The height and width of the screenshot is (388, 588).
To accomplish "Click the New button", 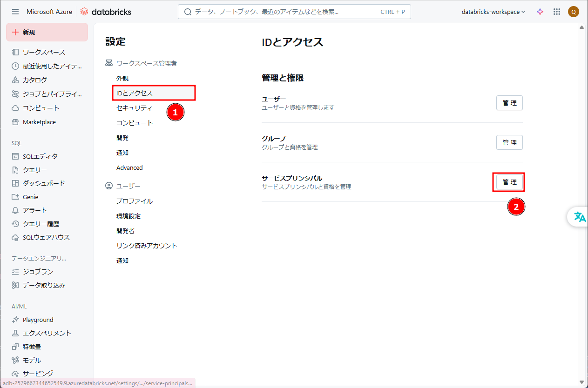I will 47,32.
